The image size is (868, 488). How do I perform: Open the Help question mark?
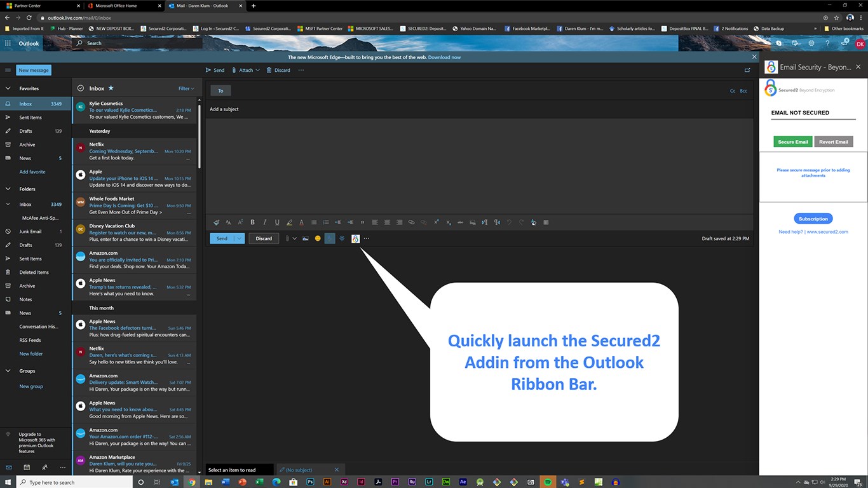coord(827,43)
